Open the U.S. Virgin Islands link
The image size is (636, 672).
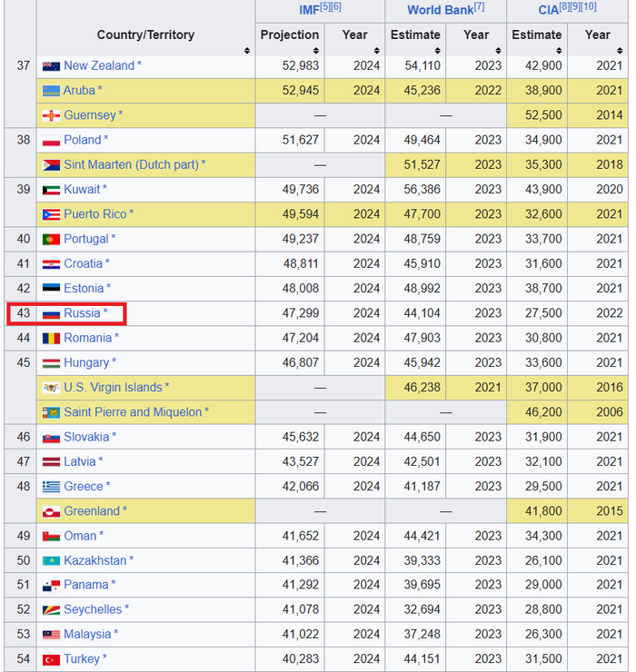click(x=113, y=388)
